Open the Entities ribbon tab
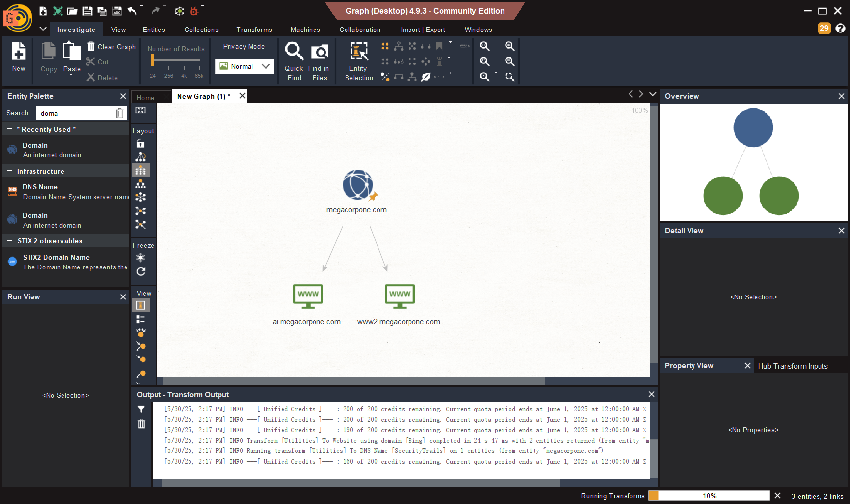 154,30
